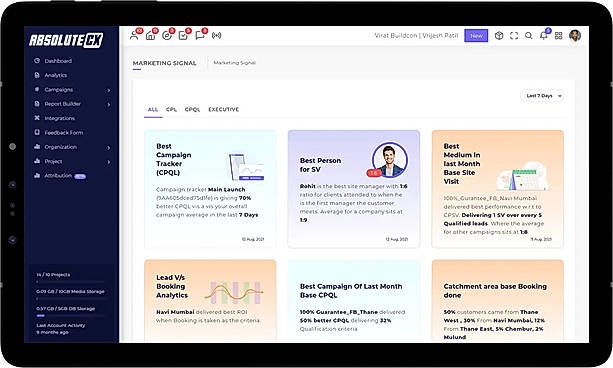The image size is (613, 368).
Task: Click the Project sidebar icon
Action: pyautogui.click(x=37, y=161)
